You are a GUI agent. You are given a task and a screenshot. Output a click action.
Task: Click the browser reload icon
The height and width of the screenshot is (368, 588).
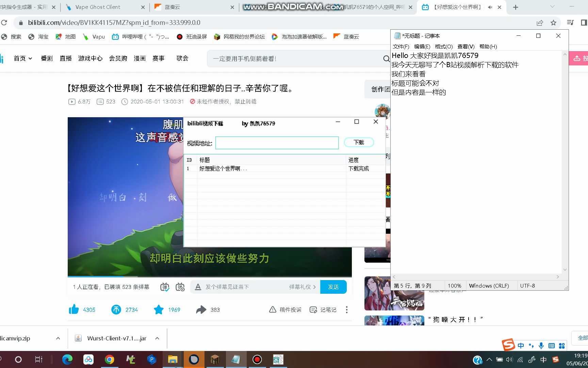click(x=4, y=22)
